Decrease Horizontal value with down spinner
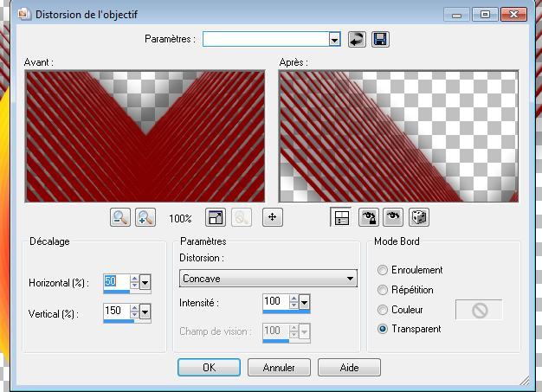This screenshot has height=392, width=542. click(134, 286)
